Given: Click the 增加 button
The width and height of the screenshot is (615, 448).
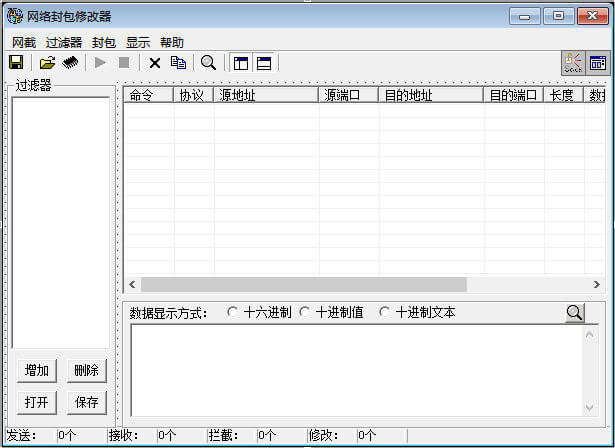Looking at the screenshot, I should 37,371.
